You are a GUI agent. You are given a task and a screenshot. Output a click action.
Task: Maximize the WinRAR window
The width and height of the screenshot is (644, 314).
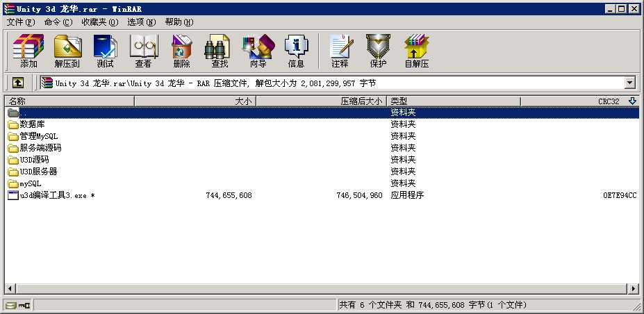[x=621, y=8]
